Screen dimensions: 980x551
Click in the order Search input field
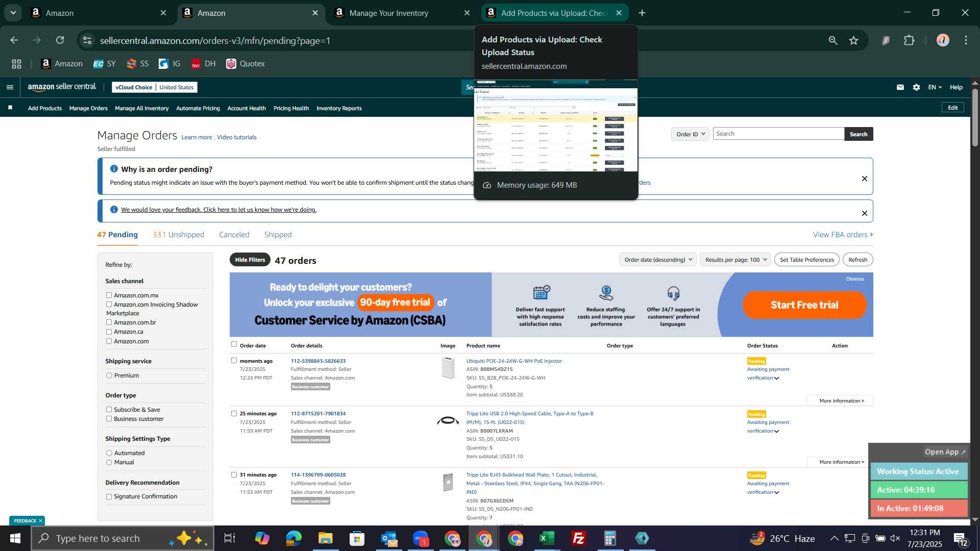click(x=778, y=134)
